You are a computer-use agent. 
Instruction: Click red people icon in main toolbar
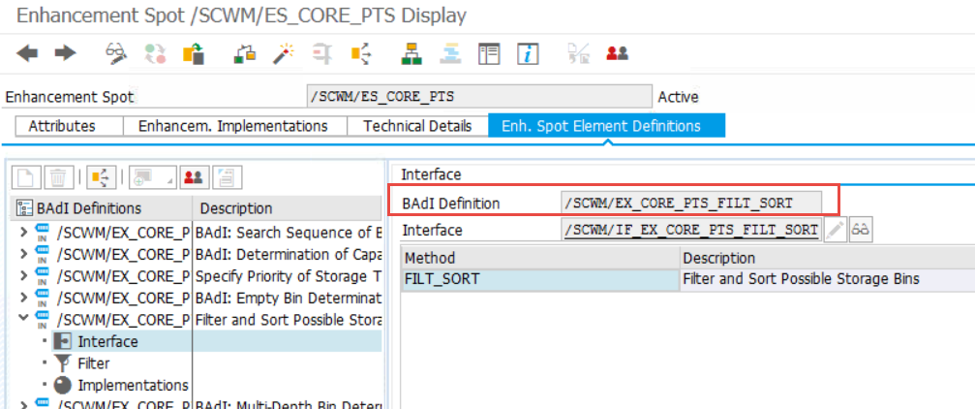[x=617, y=54]
